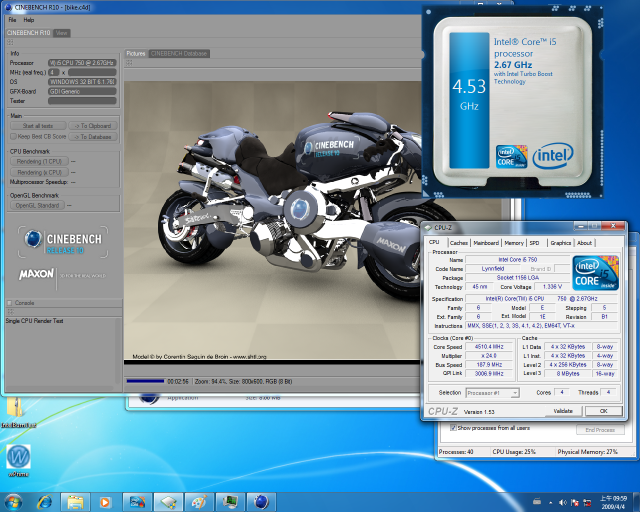Open Windows Explorer folder icon in taskbar

(76, 502)
